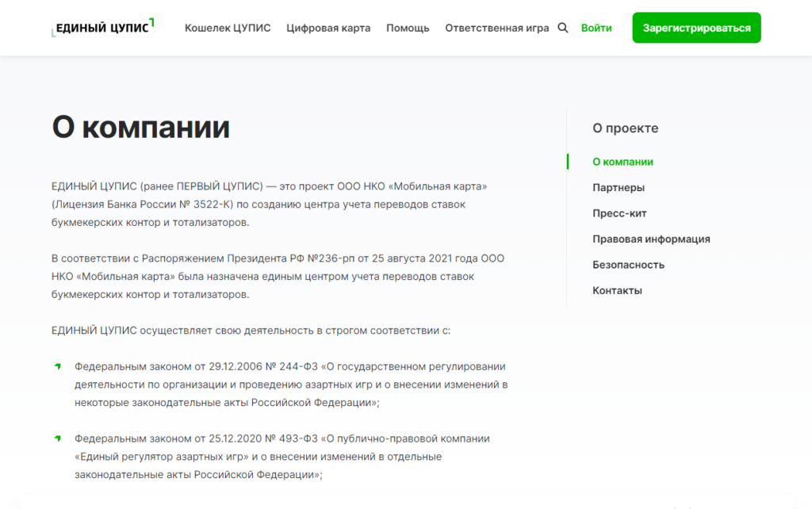Click the Зарегистрироваться button
The width and height of the screenshot is (812, 509).
[x=696, y=28]
